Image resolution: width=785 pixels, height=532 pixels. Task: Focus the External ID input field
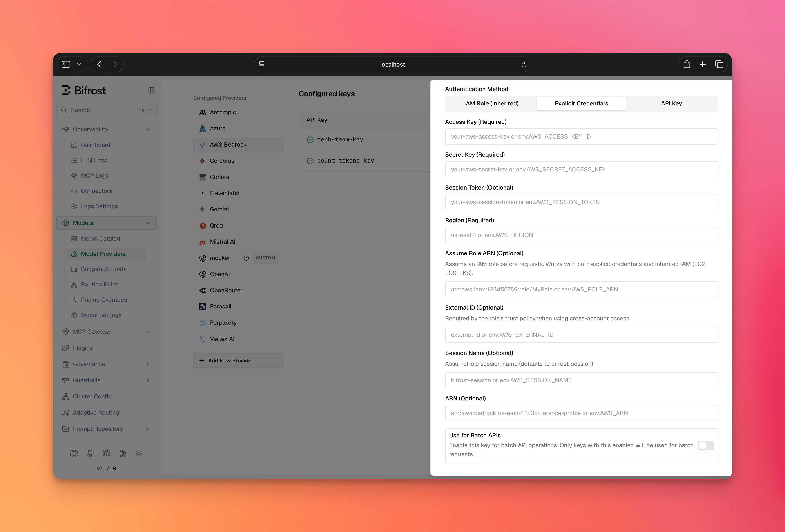tap(581, 335)
